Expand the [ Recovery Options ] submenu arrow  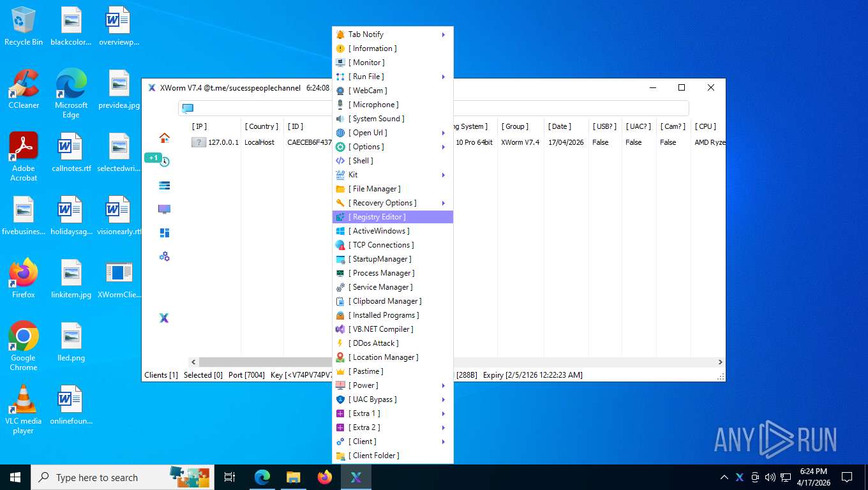click(443, 203)
